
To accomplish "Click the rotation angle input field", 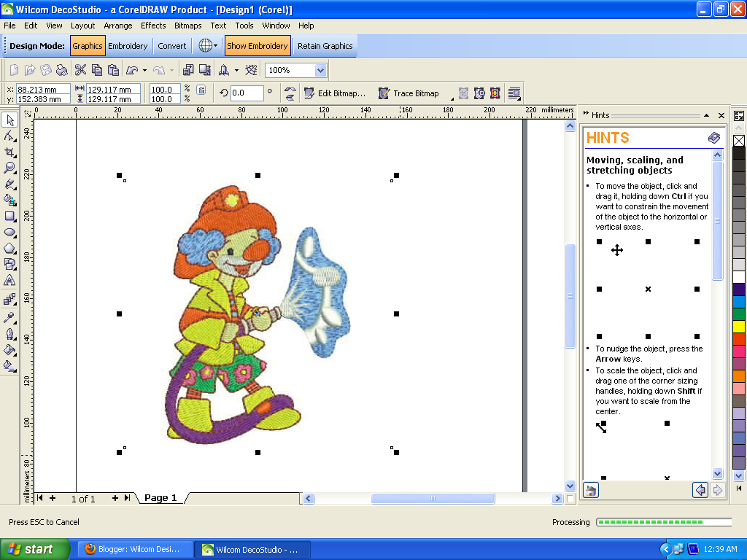I will (x=247, y=93).
